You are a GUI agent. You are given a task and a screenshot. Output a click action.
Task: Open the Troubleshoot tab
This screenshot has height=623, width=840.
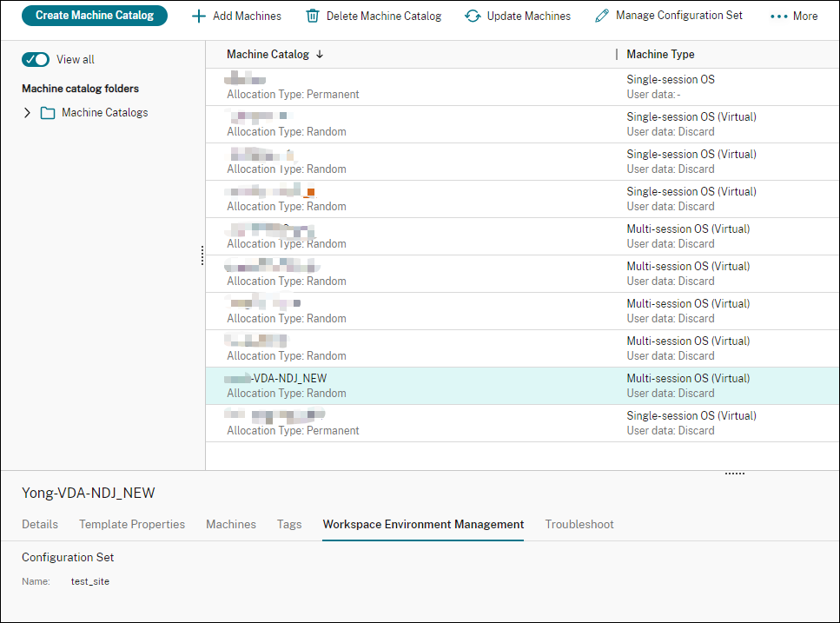579,525
